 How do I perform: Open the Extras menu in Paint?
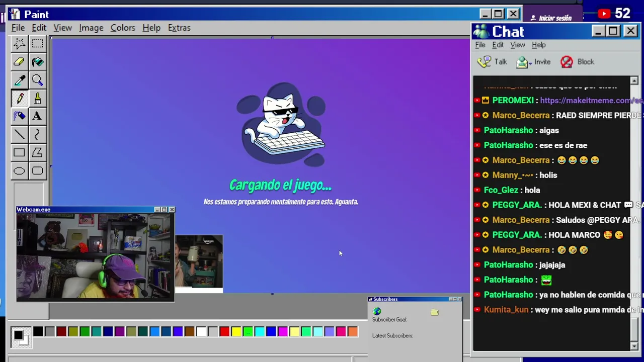coord(179,28)
